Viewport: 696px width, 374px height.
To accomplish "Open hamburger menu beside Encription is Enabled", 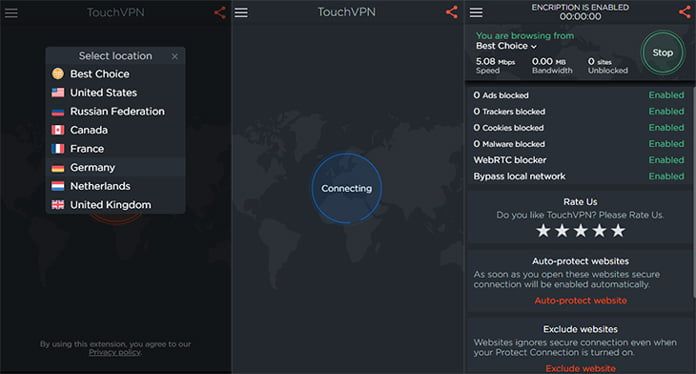I will pos(476,12).
